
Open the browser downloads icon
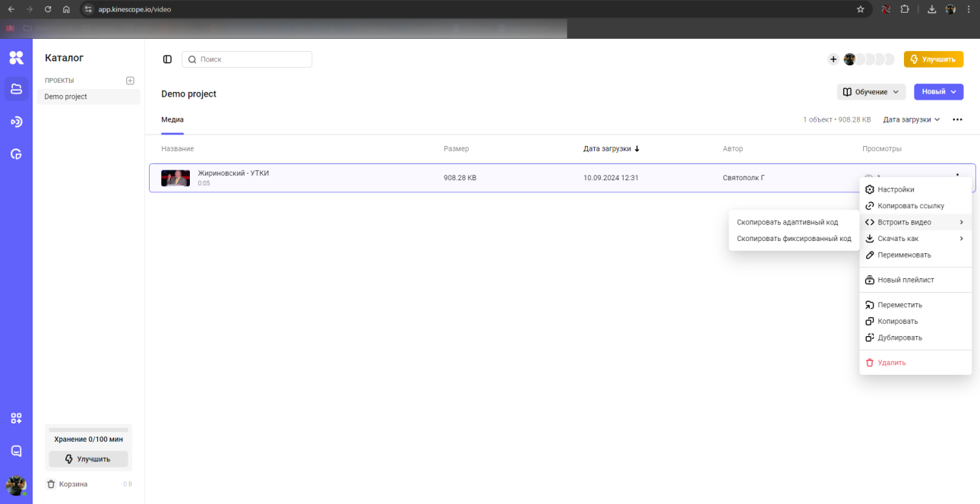[932, 9]
